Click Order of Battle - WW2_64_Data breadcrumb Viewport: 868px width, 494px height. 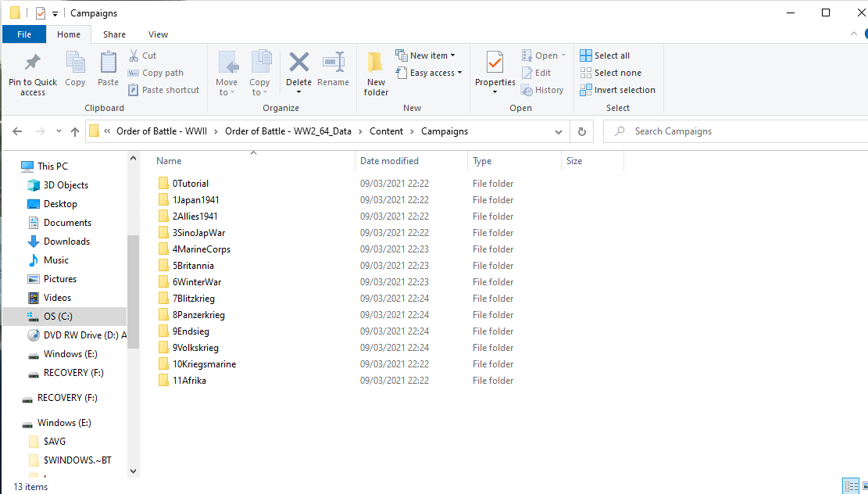click(288, 131)
